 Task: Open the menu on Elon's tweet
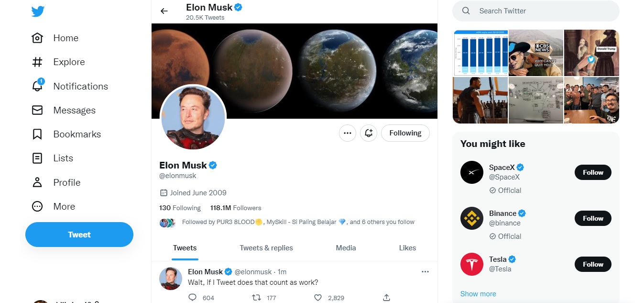pyautogui.click(x=425, y=271)
